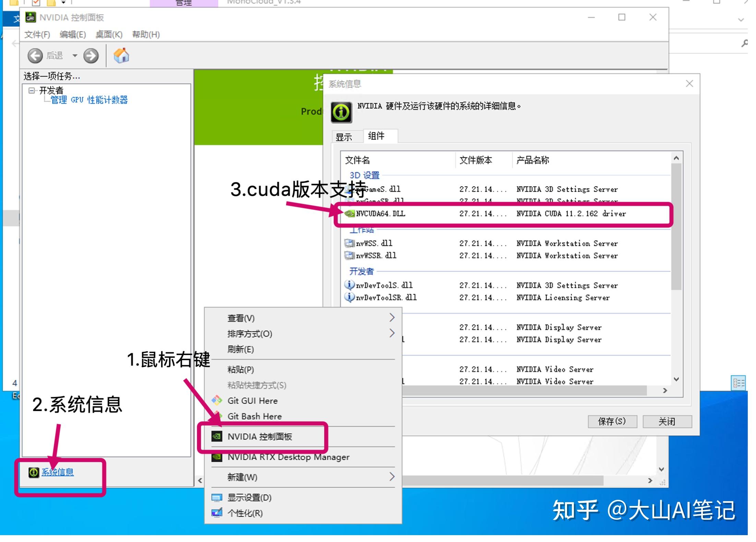The image size is (756, 542).
Task: Open the 系统信息 link
Action: pos(57,471)
